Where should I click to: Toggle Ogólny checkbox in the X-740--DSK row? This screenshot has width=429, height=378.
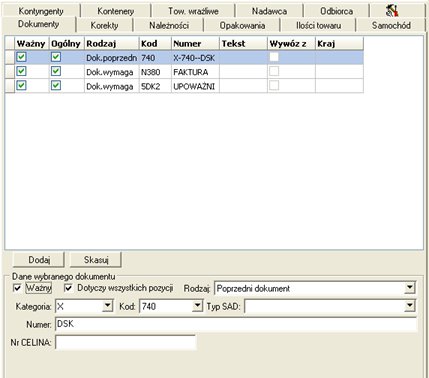pyautogui.click(x=56, y=57)
